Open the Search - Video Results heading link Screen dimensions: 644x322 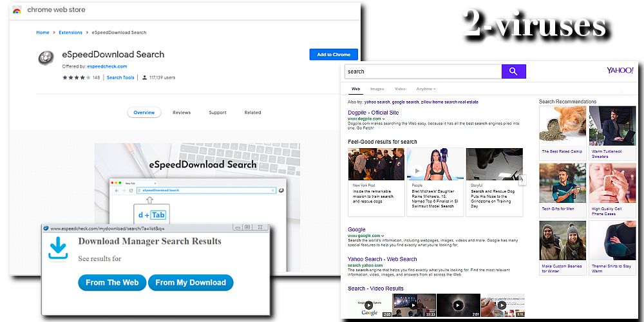[x=376, y=289]
